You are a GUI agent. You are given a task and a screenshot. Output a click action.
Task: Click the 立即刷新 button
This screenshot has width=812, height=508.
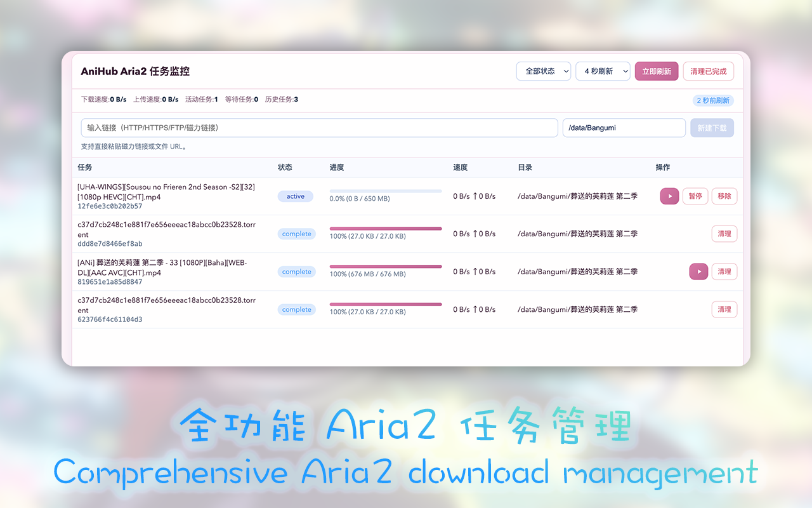(657, 71)
